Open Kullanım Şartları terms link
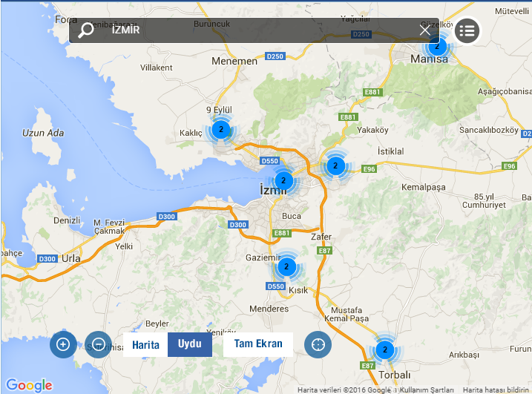This screenshot has width=532, height=394. (427, 390)
